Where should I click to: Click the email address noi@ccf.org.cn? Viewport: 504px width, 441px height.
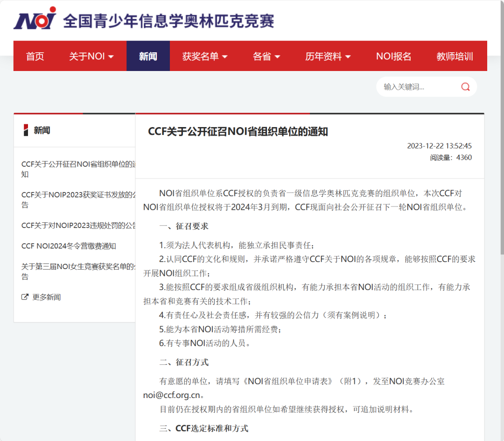tap(172, 395)
